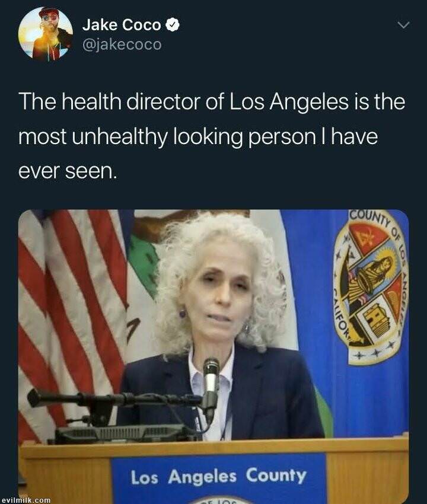The height and width of the screenshot is (504, 427).
Task: Open the attached press conference photo
Action: [x=213, y=357]
